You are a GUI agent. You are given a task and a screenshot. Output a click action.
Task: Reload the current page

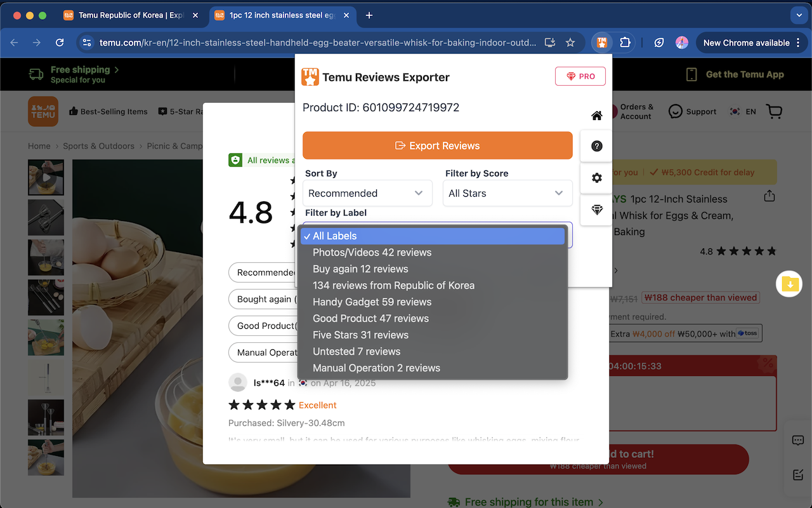click(x=60, y=43)
